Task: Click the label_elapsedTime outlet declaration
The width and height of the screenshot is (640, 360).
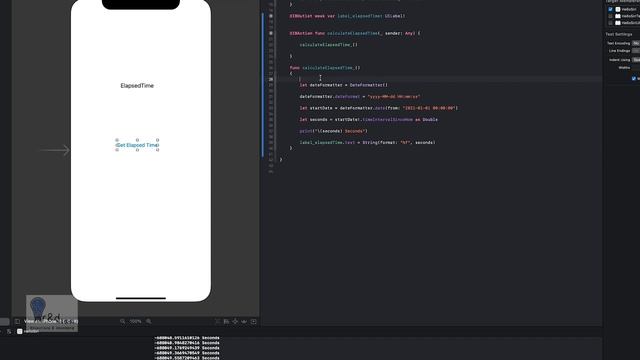Action: pos(347,16)
